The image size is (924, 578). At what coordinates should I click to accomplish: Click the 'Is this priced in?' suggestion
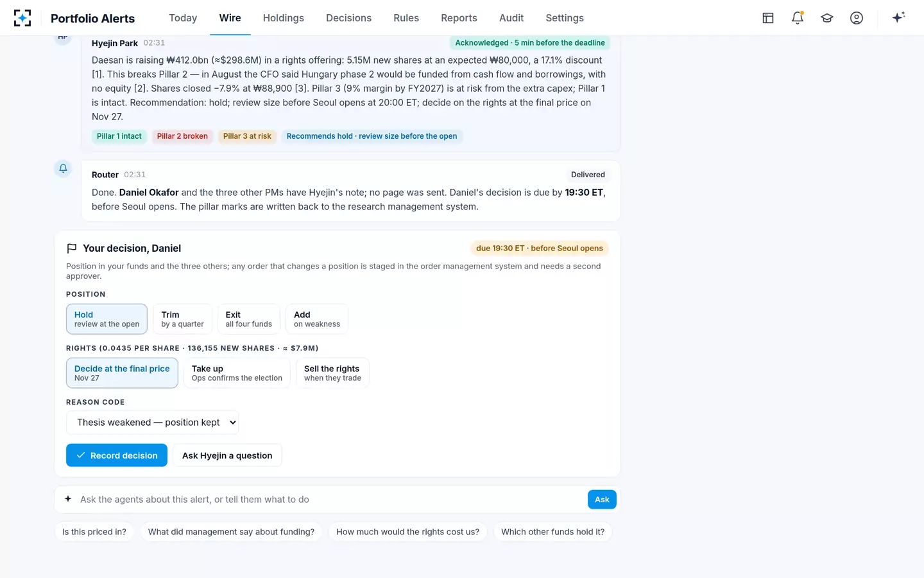[94, 532]
